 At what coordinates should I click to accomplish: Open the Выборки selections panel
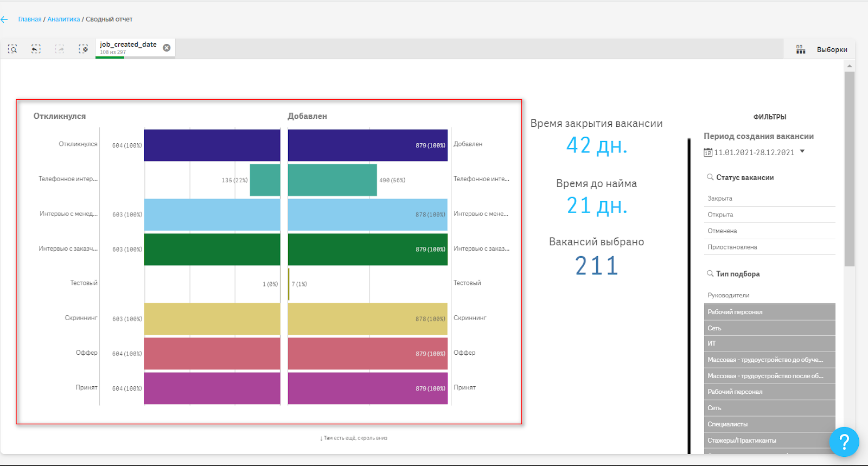point(832,49)
